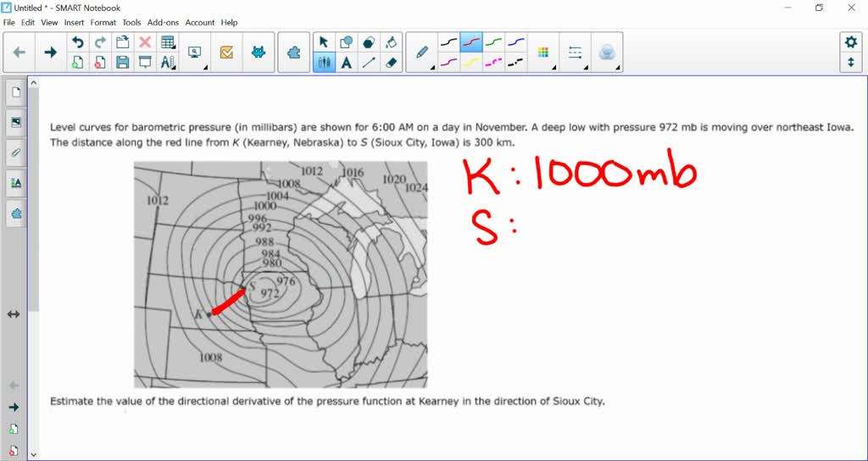
Task: Select the Line tool
Action: pos(369,62)
